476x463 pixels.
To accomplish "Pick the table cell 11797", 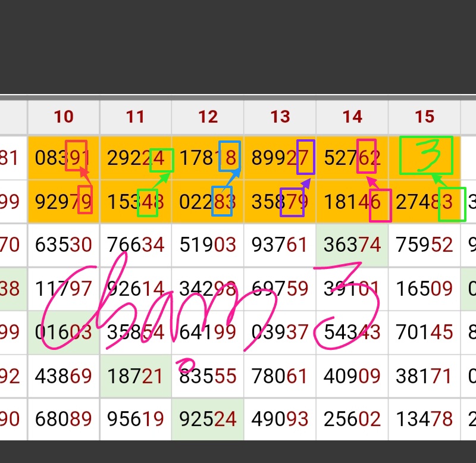I will [x=64, y=289].
